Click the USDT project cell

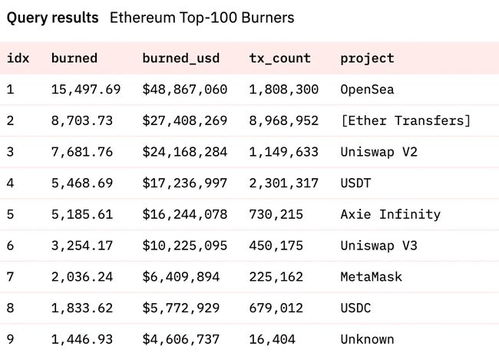[x=355, y=183]
